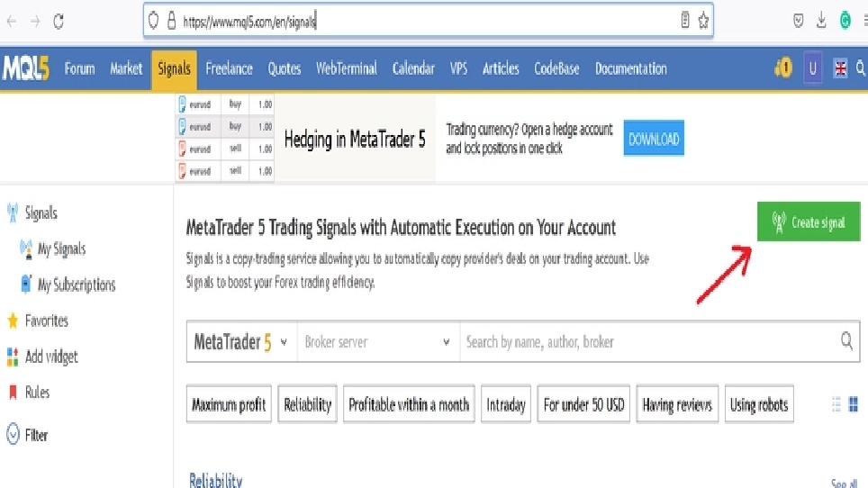Change language via UK flag icon
Image resolution: width=868 pixels, height=488 pixels.
point(840,68)
